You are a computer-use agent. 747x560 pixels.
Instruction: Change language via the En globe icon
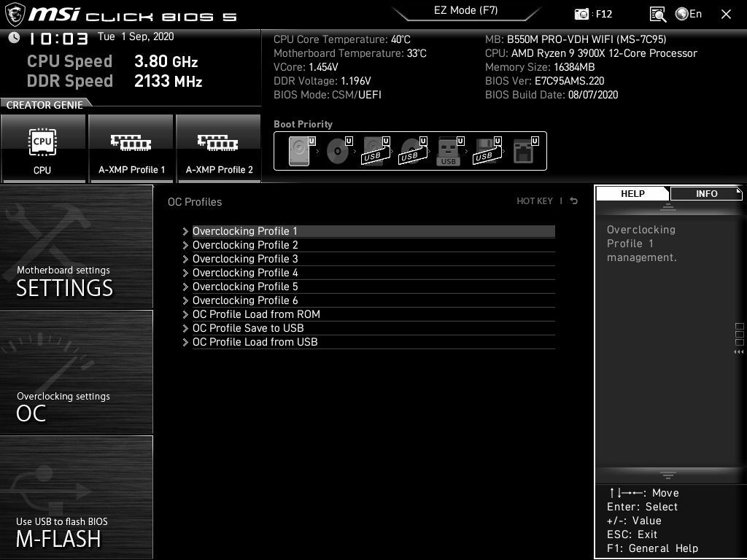point(689,14)
